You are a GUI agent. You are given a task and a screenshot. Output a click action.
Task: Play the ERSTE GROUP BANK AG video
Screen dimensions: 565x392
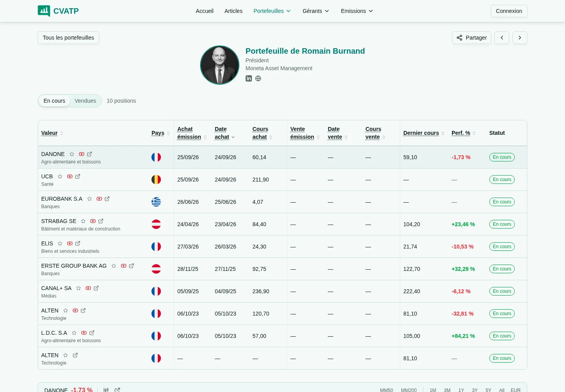124,266
